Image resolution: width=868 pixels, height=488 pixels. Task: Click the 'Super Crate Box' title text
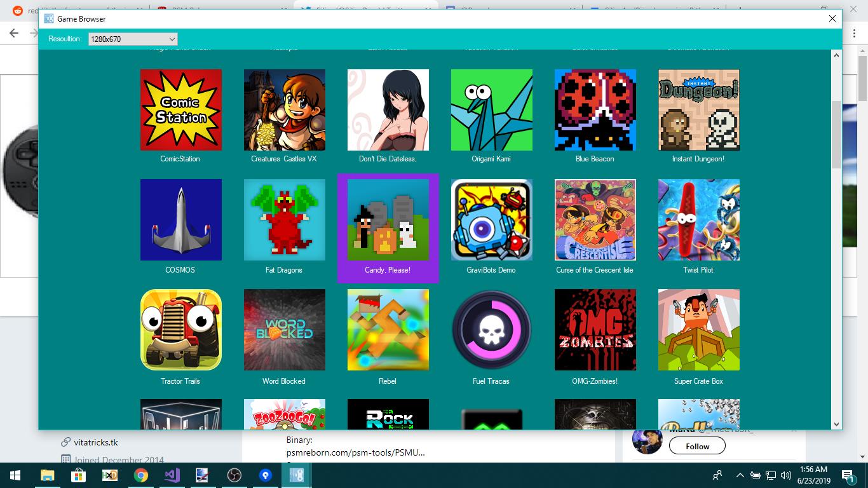tap(698, 381)
